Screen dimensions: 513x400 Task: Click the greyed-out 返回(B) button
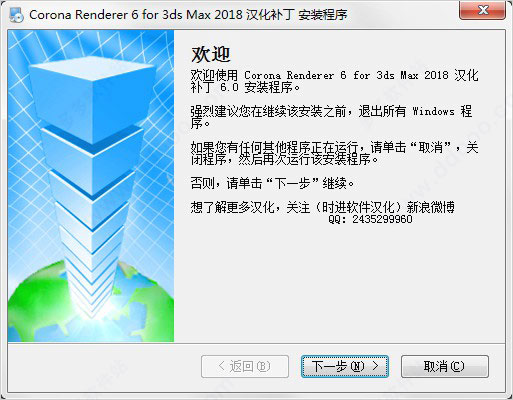tap(245, 366)
